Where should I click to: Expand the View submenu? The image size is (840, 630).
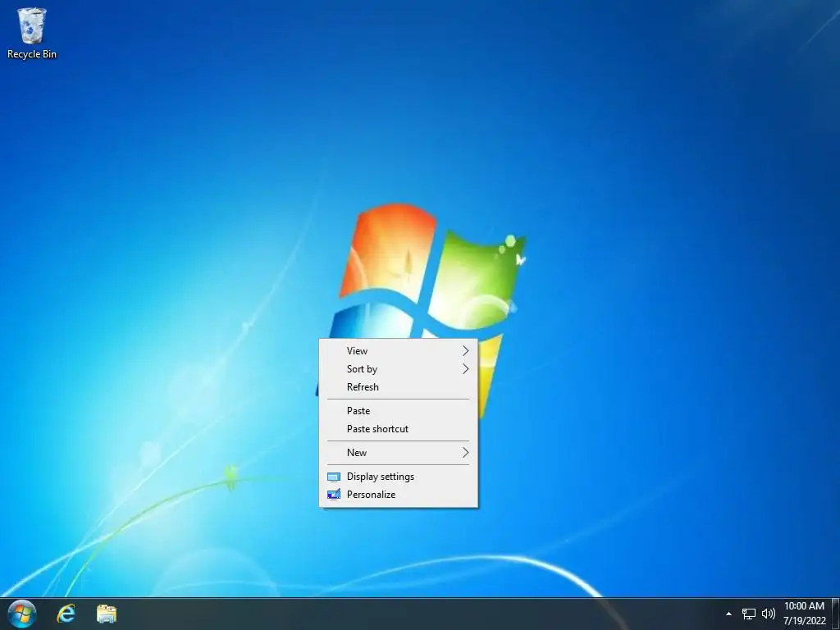398,351
